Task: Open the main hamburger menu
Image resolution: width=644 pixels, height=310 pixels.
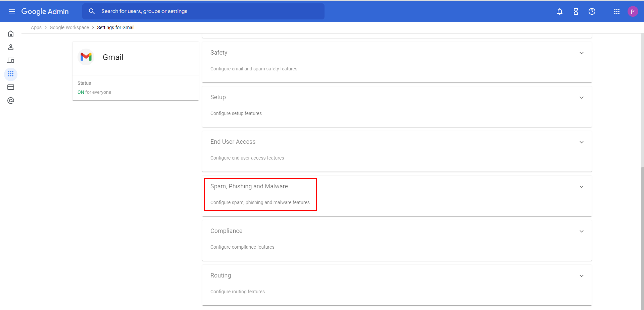Action: pos(12,11)
